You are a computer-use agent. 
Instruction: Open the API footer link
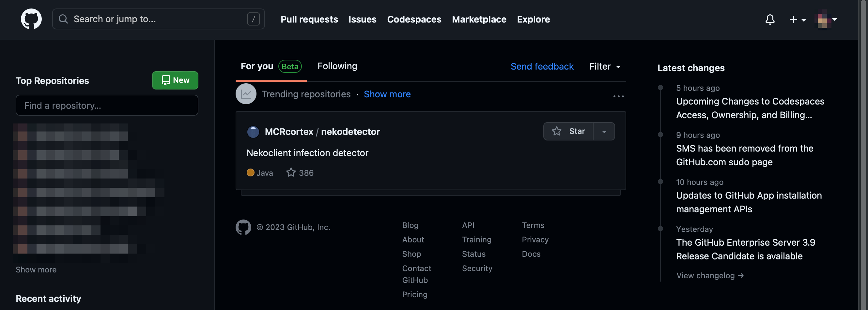pyautogui.click(x=468, y=225)
